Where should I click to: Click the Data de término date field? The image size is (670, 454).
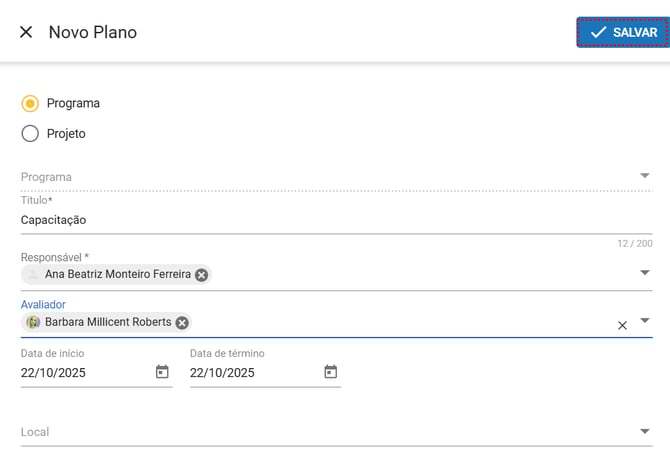tap(250, 373)
